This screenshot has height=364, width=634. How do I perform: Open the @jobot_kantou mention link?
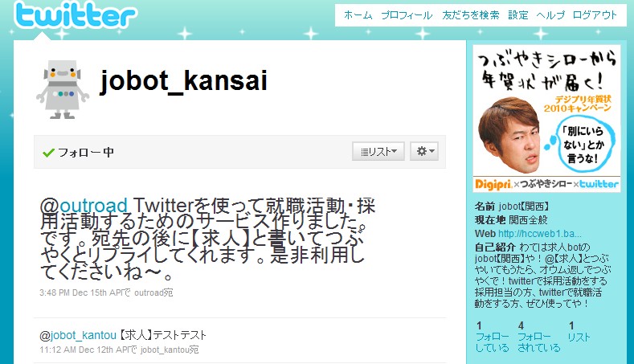coord(78,335)
